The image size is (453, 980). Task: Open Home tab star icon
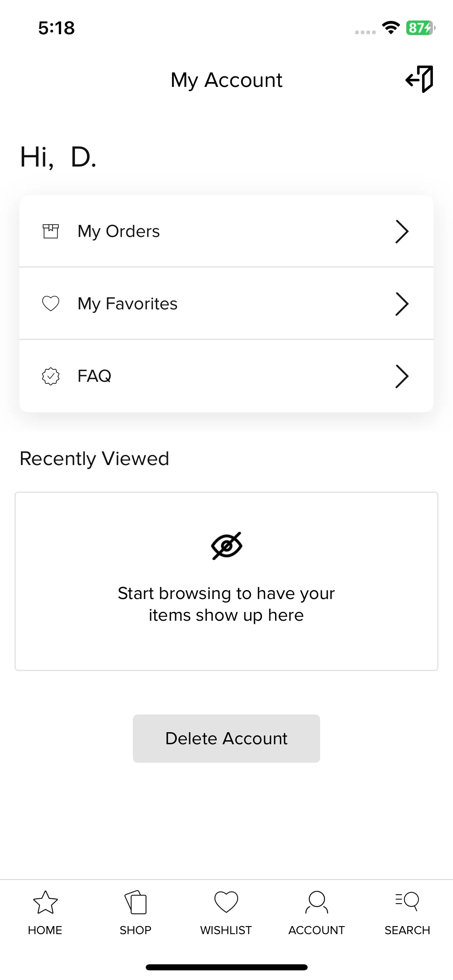[x=45, y=902]
